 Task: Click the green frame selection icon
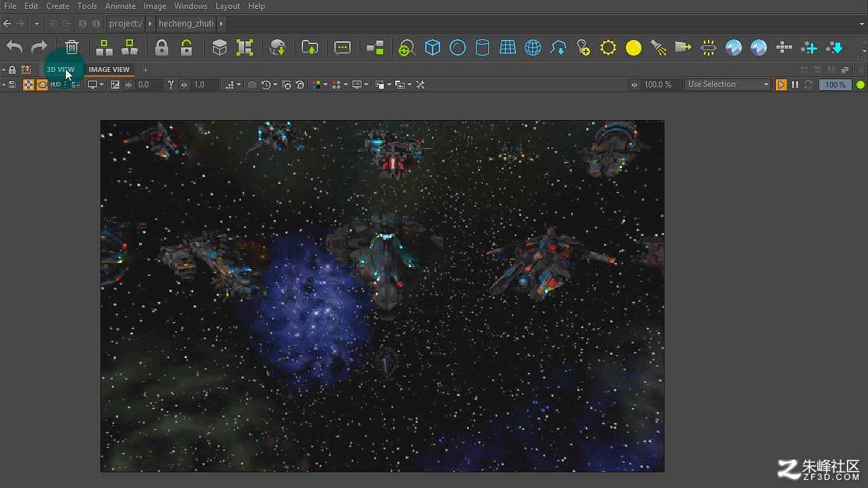point(245,47)
